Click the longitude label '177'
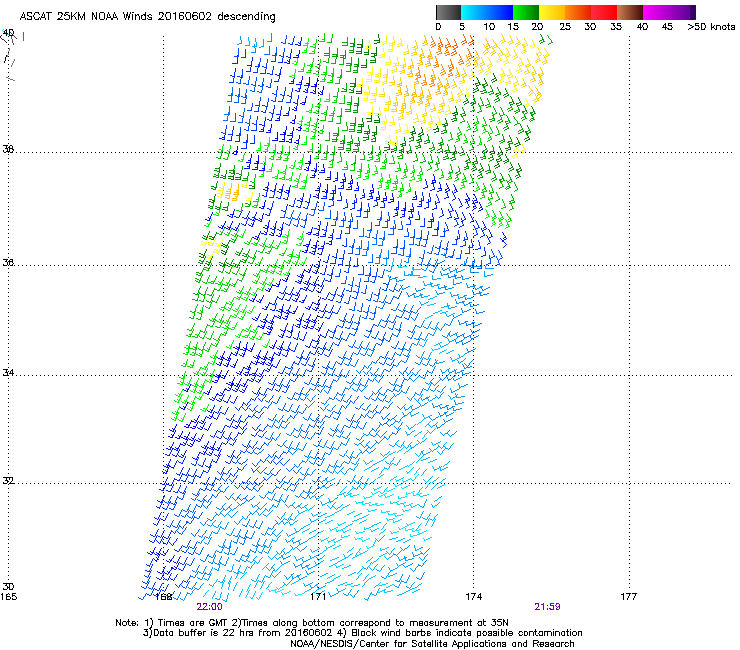Screen dimensions: 740x650 coord(629,597)
